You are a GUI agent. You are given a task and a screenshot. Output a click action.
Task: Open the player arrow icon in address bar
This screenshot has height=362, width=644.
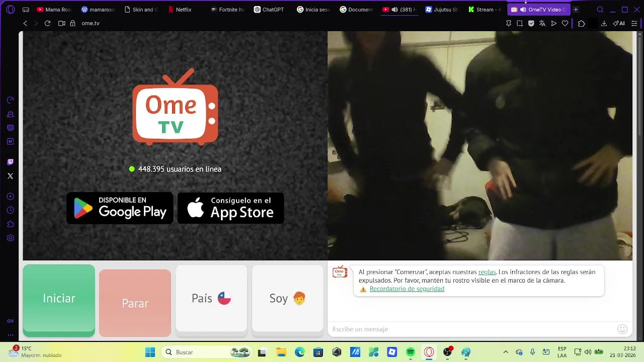point(554,23)
